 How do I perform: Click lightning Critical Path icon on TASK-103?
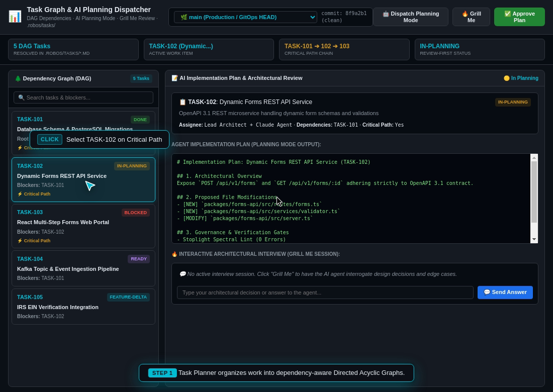pyautogui.click(x=20, y=241)
